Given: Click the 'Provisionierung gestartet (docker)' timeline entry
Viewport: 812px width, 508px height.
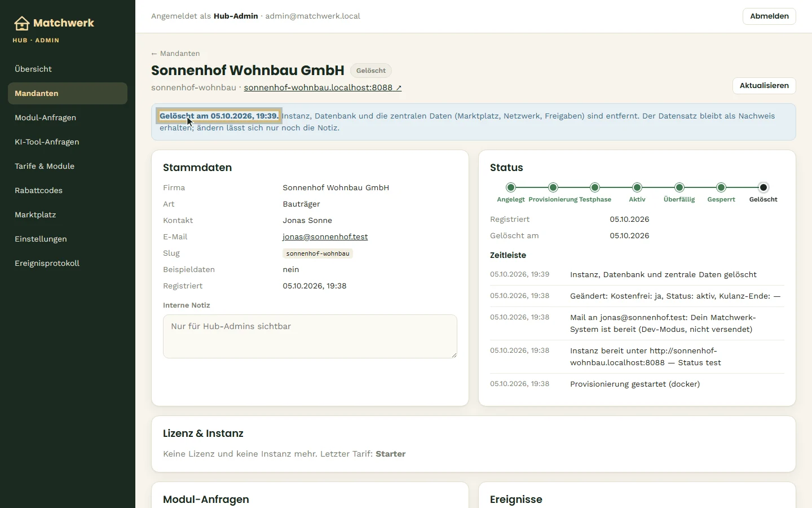Looking at the screenshot, I should [637, 384].
